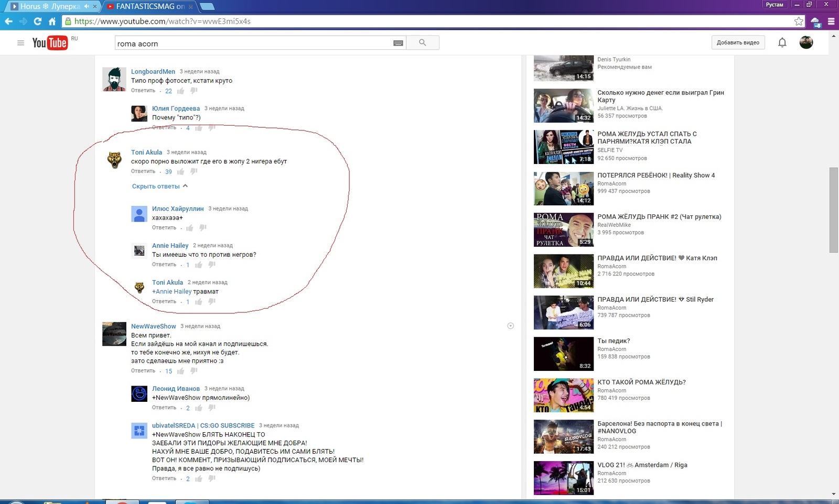Click the "Добавить видео" button
The image size is (839, 504).
pos(738,42)
